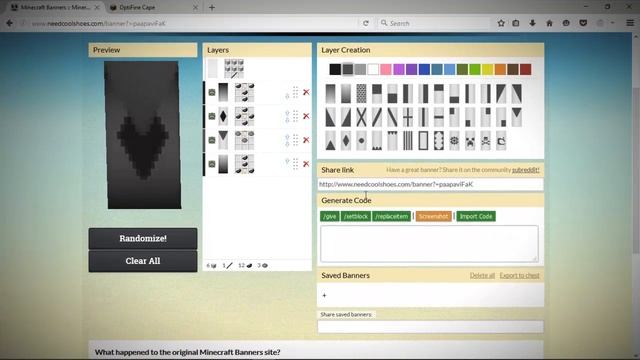The width and height of the screenshot is (640, 360).
Task: Open the Firefox toolbar overflow dropdown arrow
Action: pos(613,23)
